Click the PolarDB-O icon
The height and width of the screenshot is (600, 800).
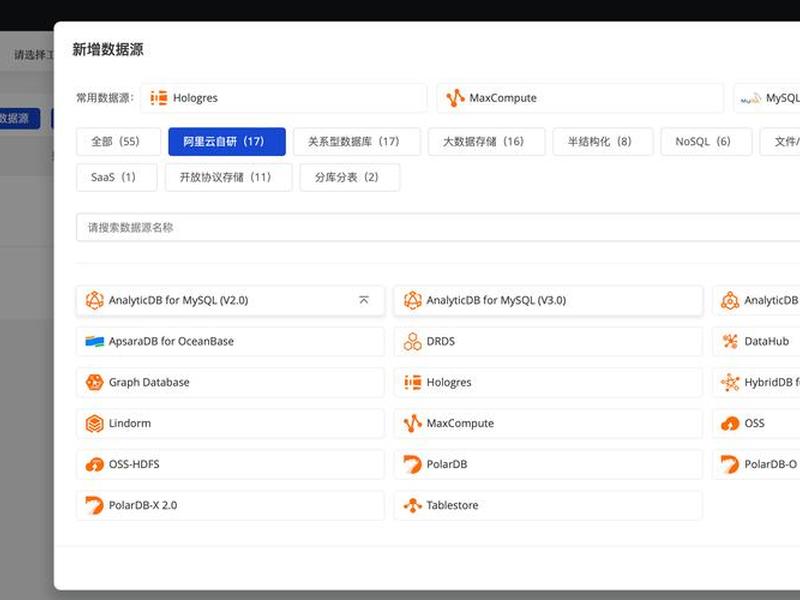pyautogui.click(x=730, y=464)
